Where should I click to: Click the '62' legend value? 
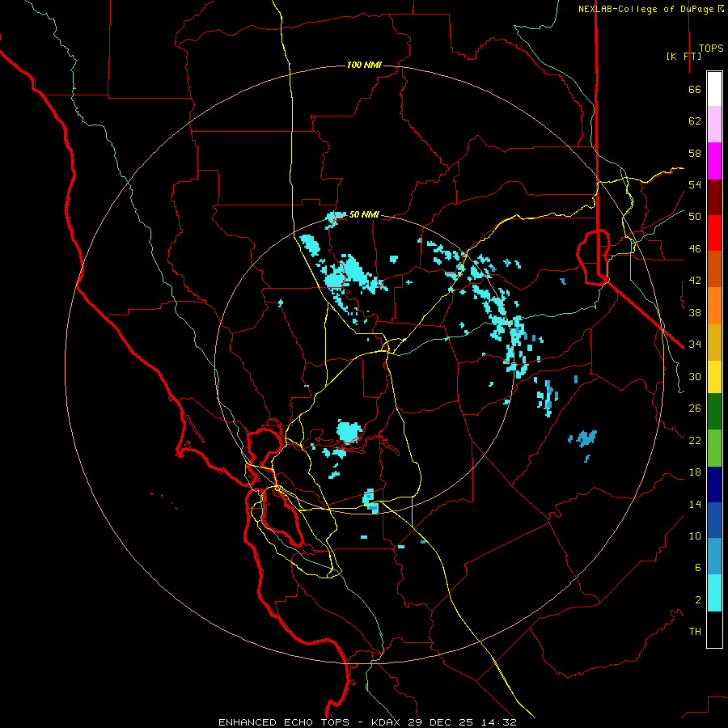[x=695, y=121]
